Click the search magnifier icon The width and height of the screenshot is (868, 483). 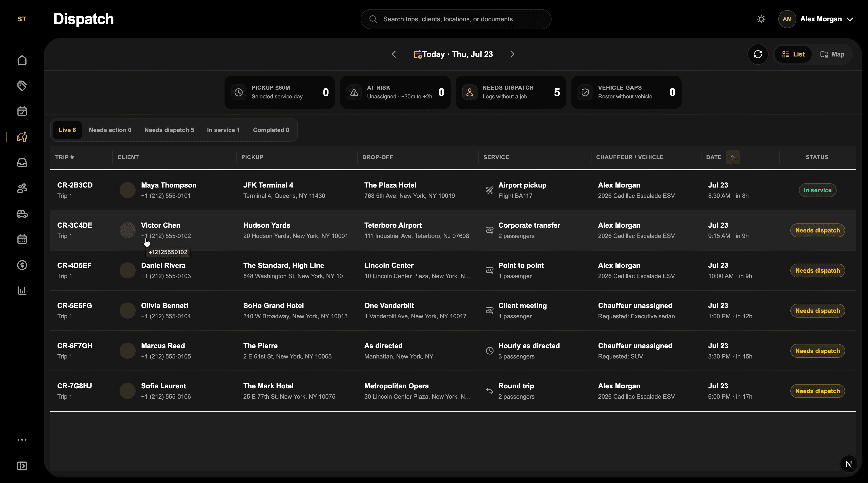tap(373, 19)
